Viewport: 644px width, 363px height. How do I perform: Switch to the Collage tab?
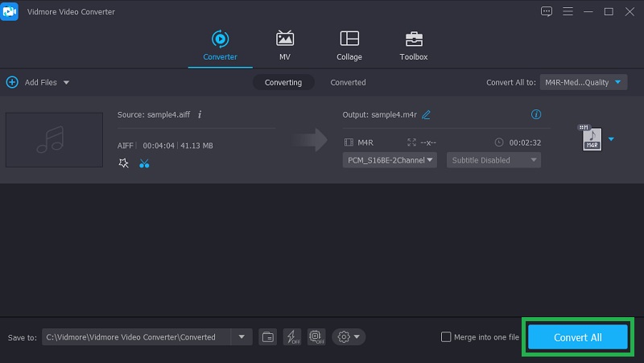[x=349, y=45]
